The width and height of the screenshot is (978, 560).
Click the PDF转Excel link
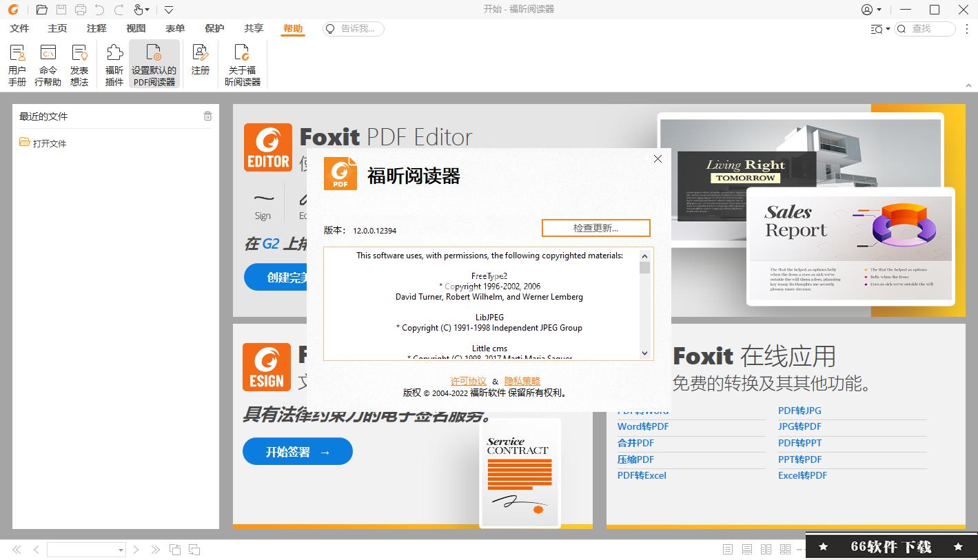coord(642,475)
